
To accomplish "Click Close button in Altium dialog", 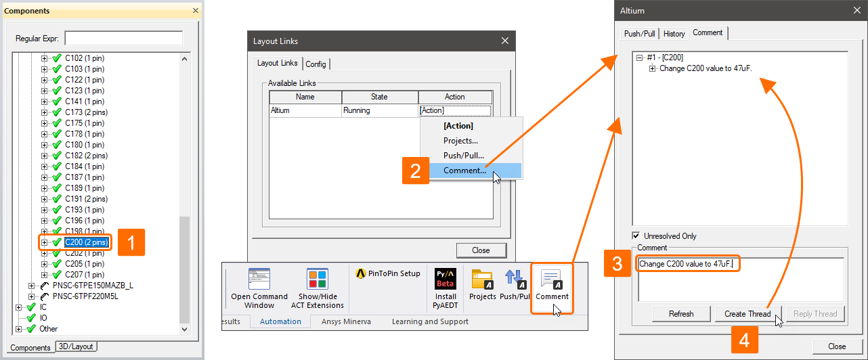I will [x=837, y=346].
